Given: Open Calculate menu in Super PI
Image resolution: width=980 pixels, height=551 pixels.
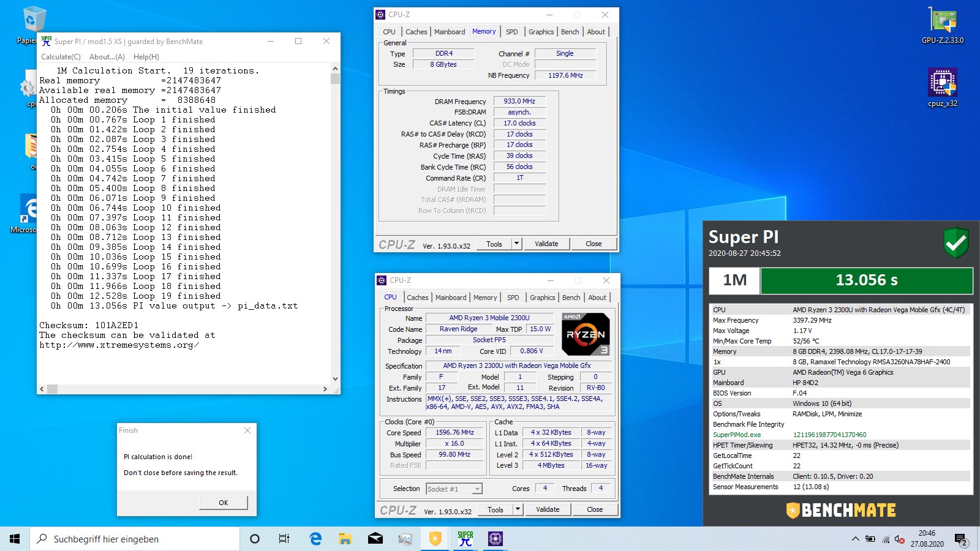Looking at the screenshot, I should pyautogui.click(x=61, y=57).
